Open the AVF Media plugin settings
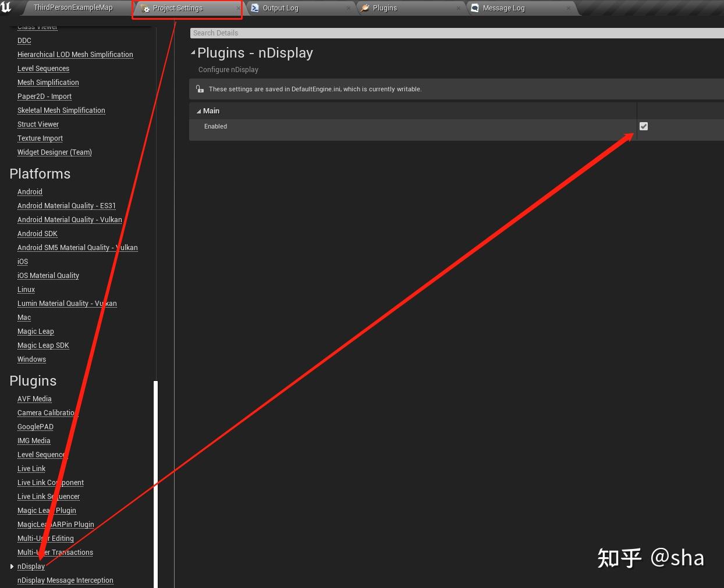Viewport: 724px width, 588px height. 34,399
